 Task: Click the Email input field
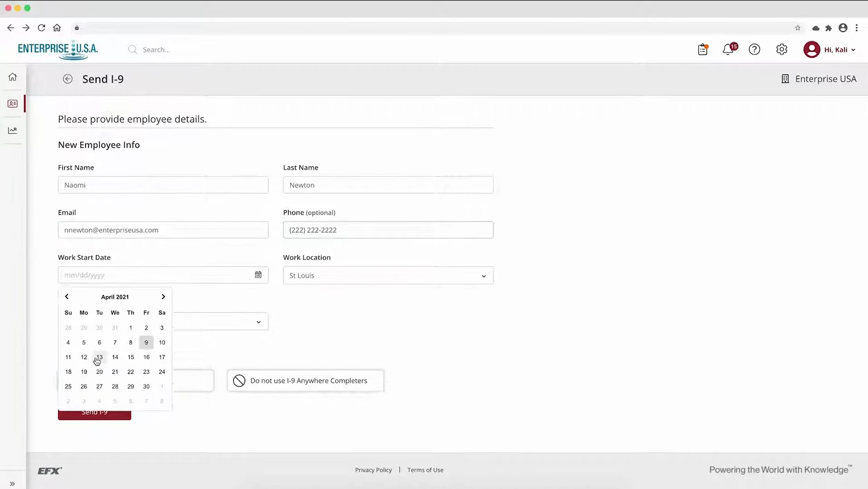pyautogui.click(x=163, y=230)
